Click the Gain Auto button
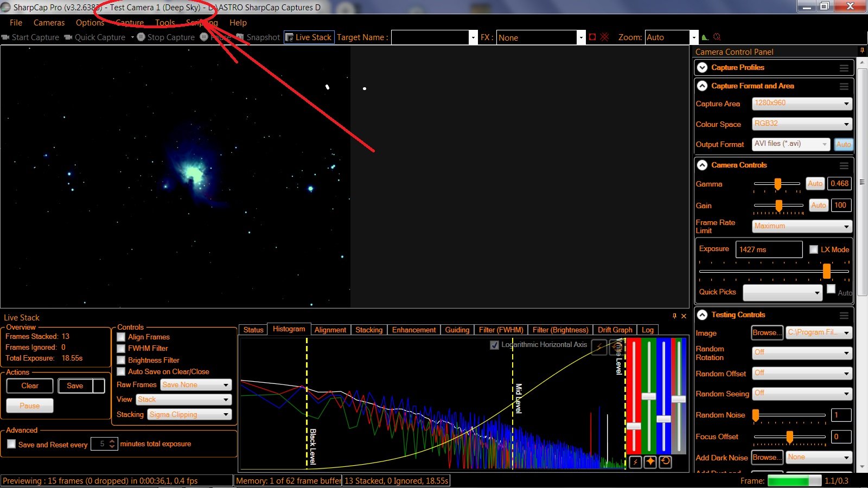868x488 pixels. [819, 206]
